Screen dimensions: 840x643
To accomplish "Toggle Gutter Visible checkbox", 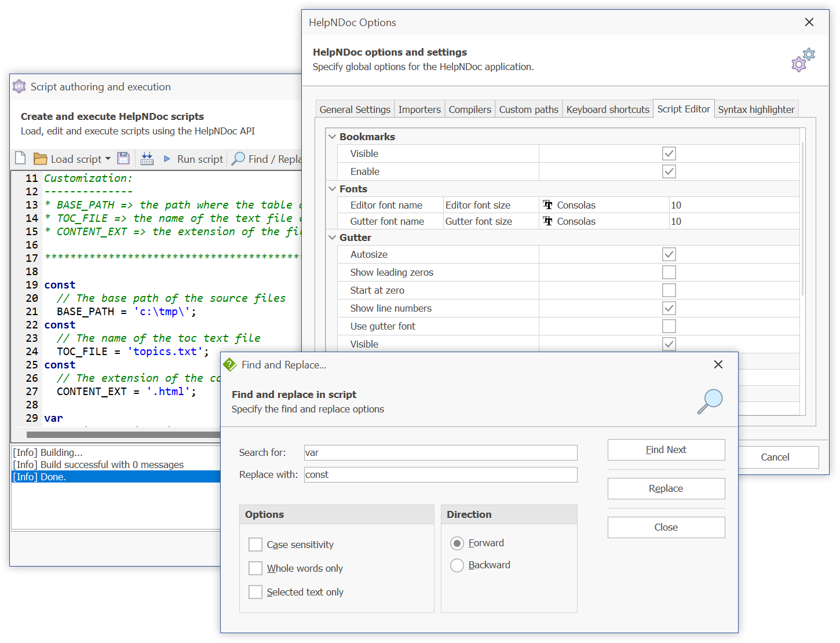I will click(669, 344).
